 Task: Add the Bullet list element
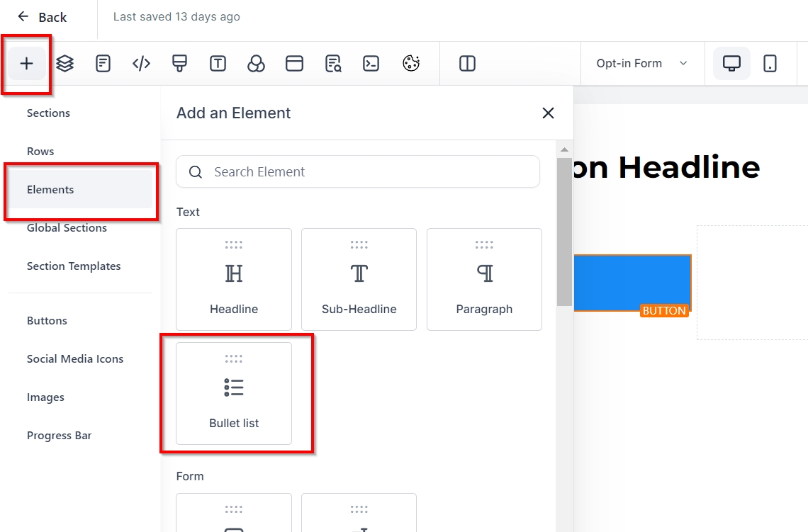coord(234,394)
